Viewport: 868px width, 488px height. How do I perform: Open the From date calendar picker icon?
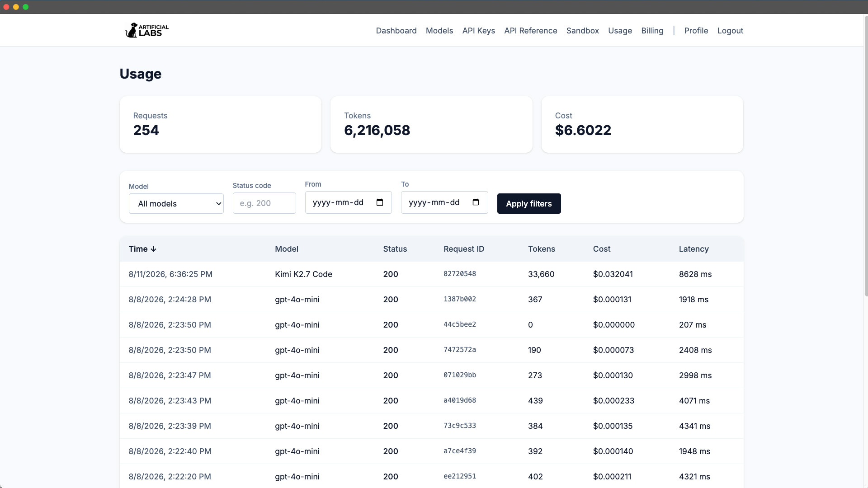click(x=380, y=202)
